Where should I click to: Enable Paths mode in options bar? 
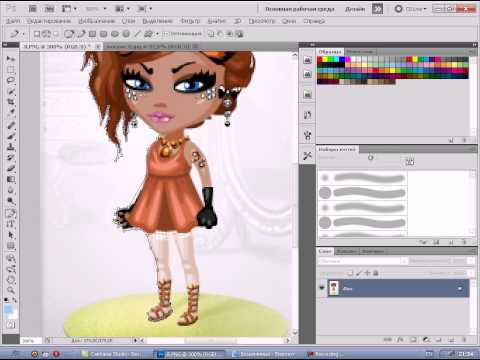tap(46, 34)
